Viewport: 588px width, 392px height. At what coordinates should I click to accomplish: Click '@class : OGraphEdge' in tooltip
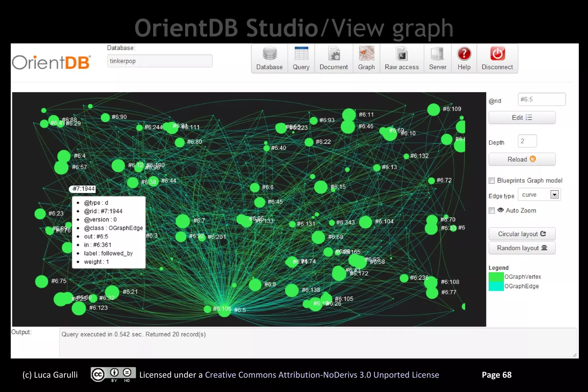point(113,228)
